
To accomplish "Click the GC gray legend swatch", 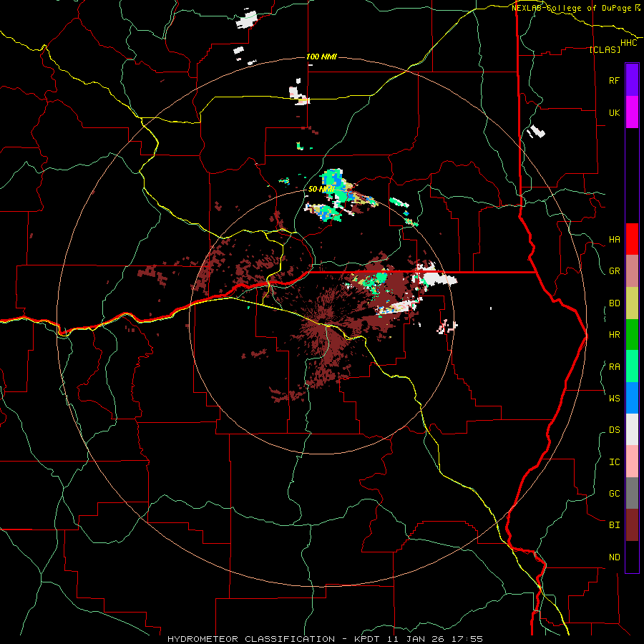I will pyautogui.click(x=632, y=493).
